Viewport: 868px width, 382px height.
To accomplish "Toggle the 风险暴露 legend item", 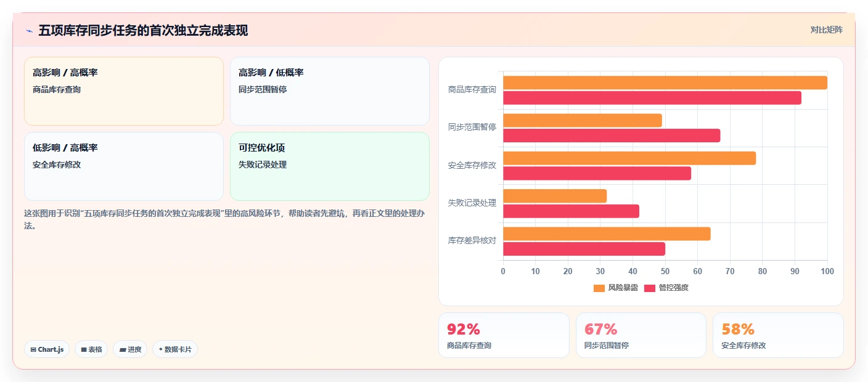I will 615,288.
